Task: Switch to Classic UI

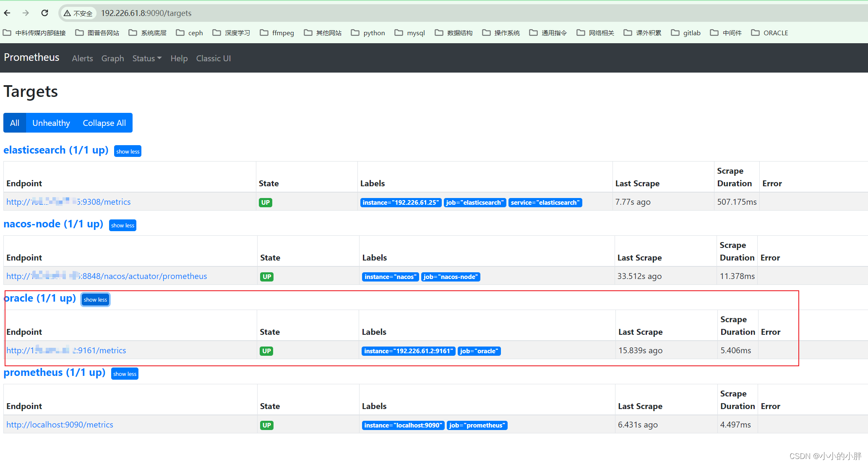Action: 213,58
